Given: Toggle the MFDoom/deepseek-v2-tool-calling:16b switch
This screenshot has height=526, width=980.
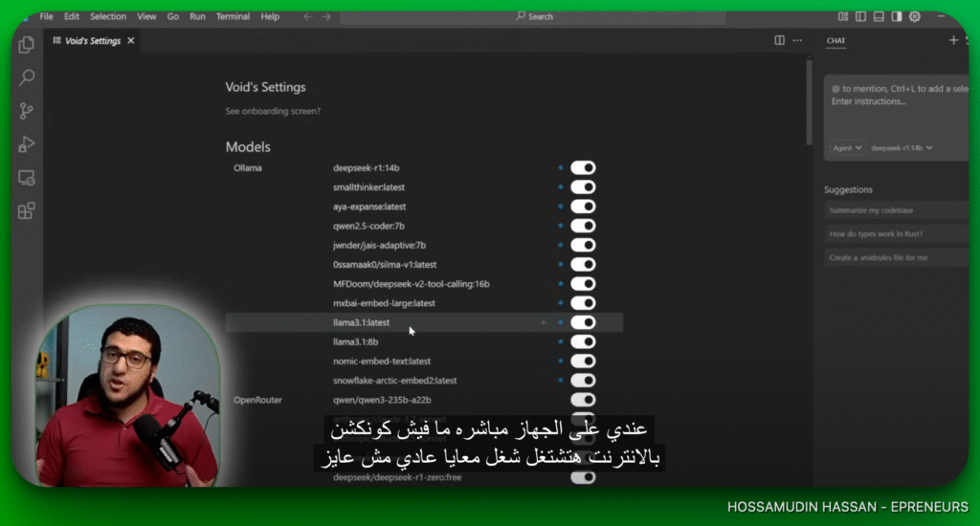Looking at the screenshot, I should [x=583, y=284].
